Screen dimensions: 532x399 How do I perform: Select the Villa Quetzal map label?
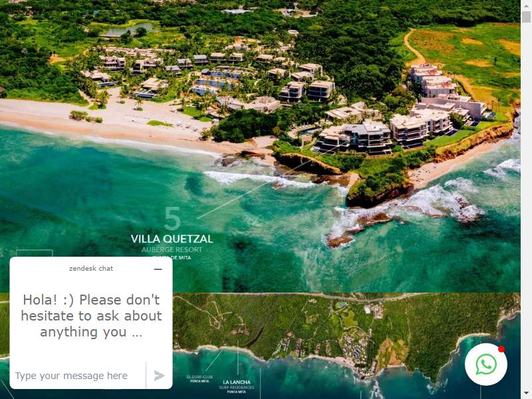tap(172, 239)
